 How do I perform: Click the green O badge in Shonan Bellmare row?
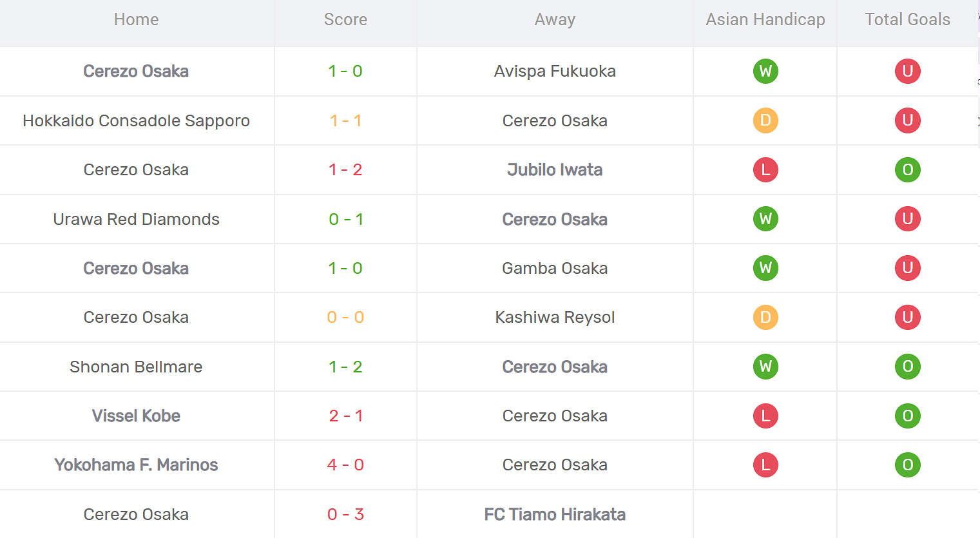[907, 367]
